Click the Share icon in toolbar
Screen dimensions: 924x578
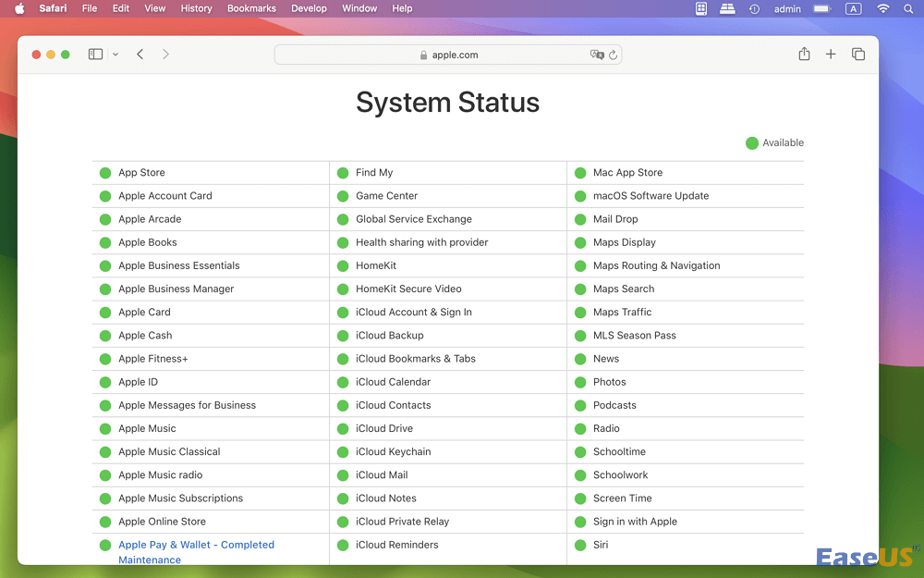coord(804,55)
